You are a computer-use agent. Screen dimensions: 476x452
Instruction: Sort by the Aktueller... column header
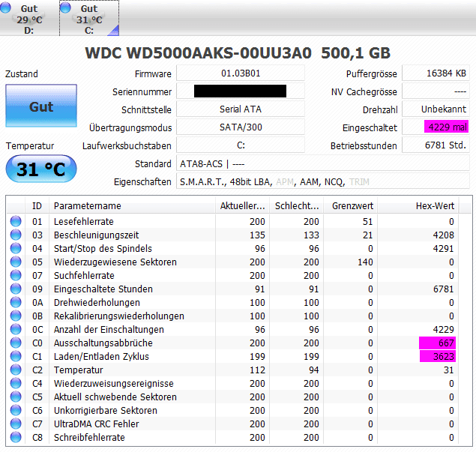243,206
